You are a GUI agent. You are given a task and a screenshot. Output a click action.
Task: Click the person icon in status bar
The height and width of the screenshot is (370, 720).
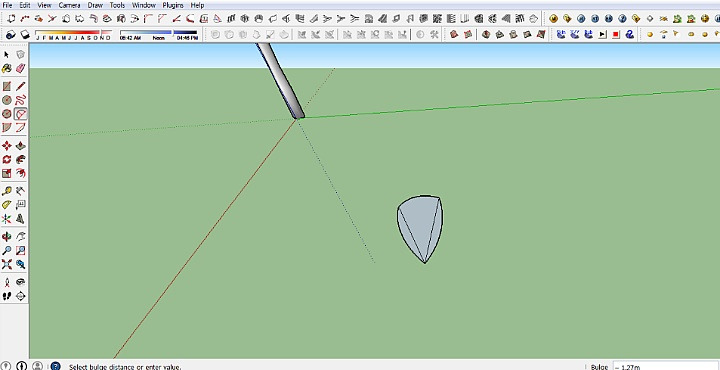coord(38,366)
